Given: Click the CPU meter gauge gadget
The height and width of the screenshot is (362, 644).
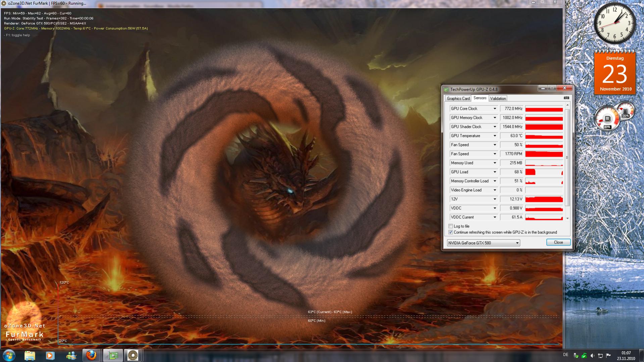Looking at the screenshot, I should pos(607,118).
